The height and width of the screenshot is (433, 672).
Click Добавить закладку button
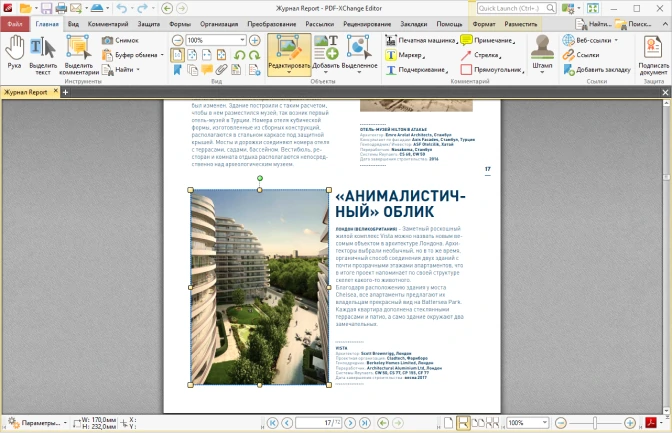tap(597, 69)
